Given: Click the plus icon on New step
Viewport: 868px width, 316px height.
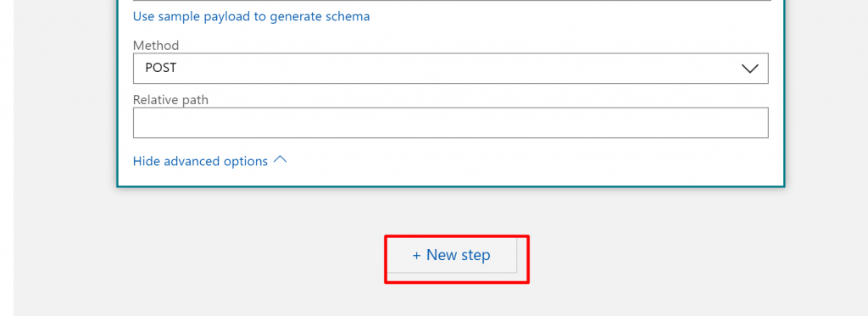Looking at the screenshot, I should pyautogui.click(x=417, y=256).
